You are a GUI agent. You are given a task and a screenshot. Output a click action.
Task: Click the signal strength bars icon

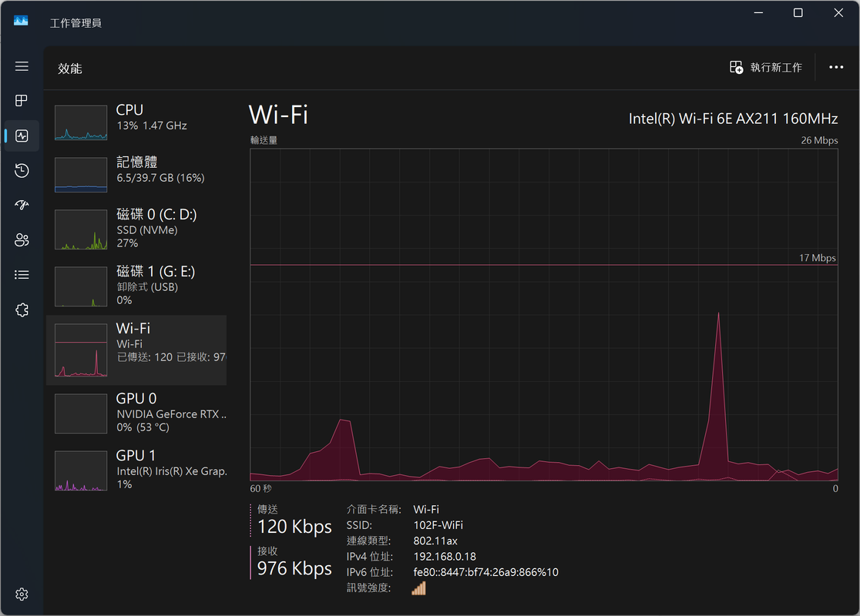[418, 588]
